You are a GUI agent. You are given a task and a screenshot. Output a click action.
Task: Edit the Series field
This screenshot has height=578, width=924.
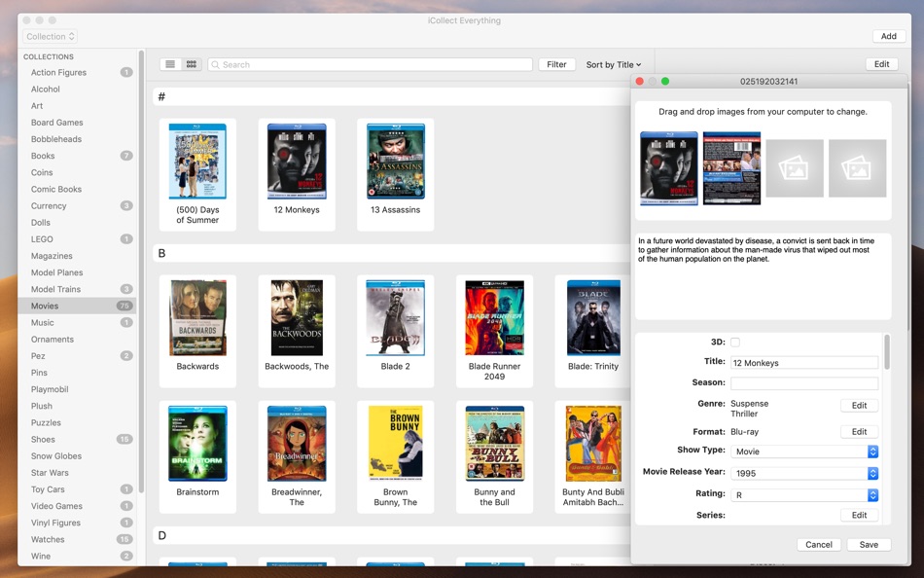tap(859, 515)
